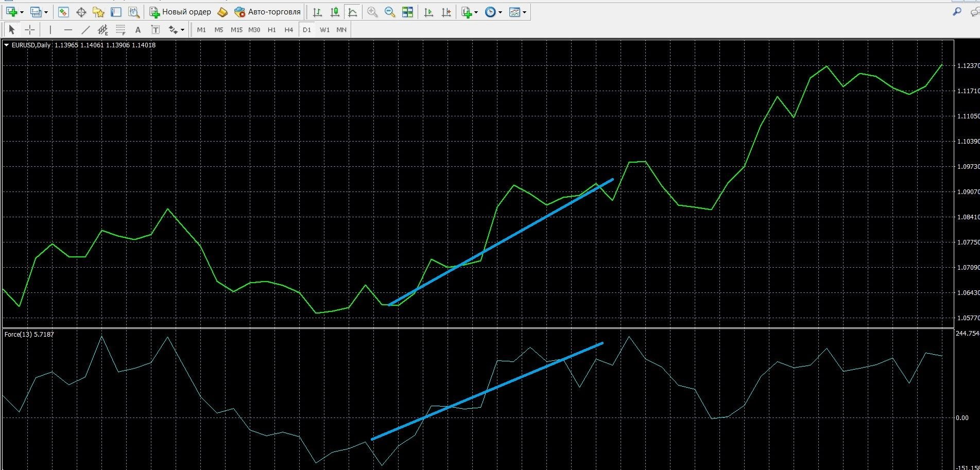This screenshot has width=980, height=470.
Task: Click the Templates chart icon
Action: [x=514, y=12]
